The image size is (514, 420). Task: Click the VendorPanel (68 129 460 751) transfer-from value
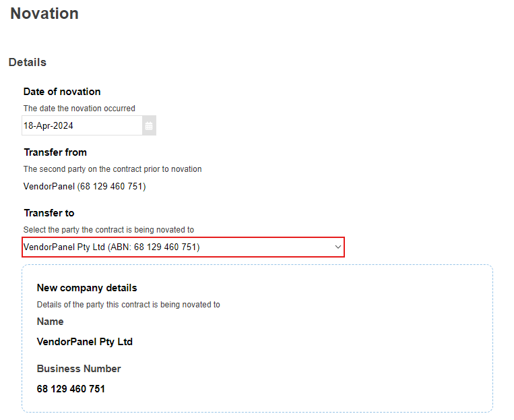pos(84,186)
